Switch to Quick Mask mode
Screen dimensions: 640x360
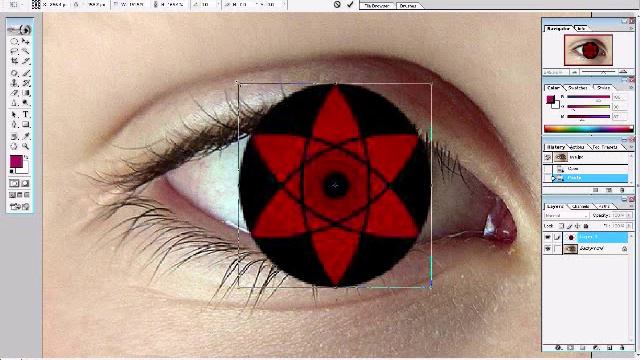(x=25, y=184)
